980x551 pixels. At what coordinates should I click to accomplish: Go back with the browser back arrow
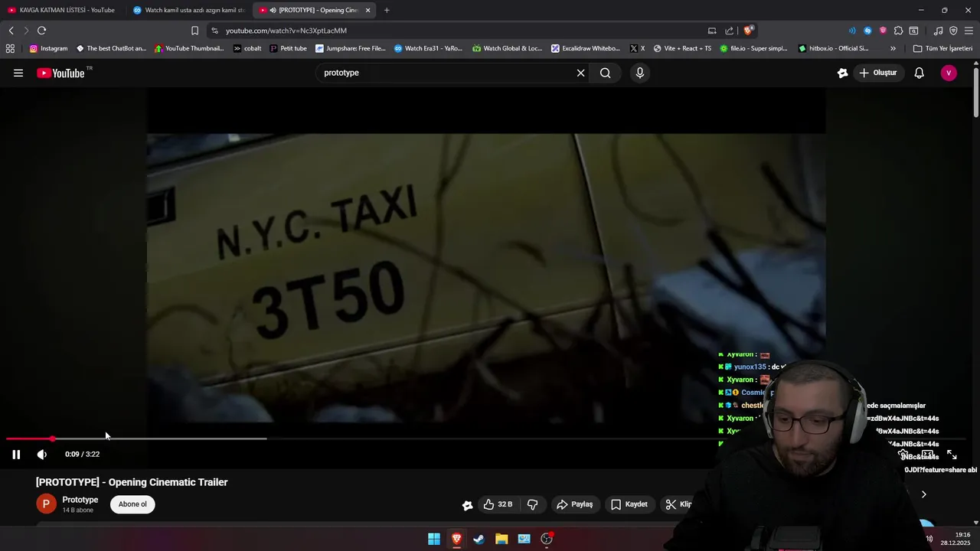[x=11, y=31]
